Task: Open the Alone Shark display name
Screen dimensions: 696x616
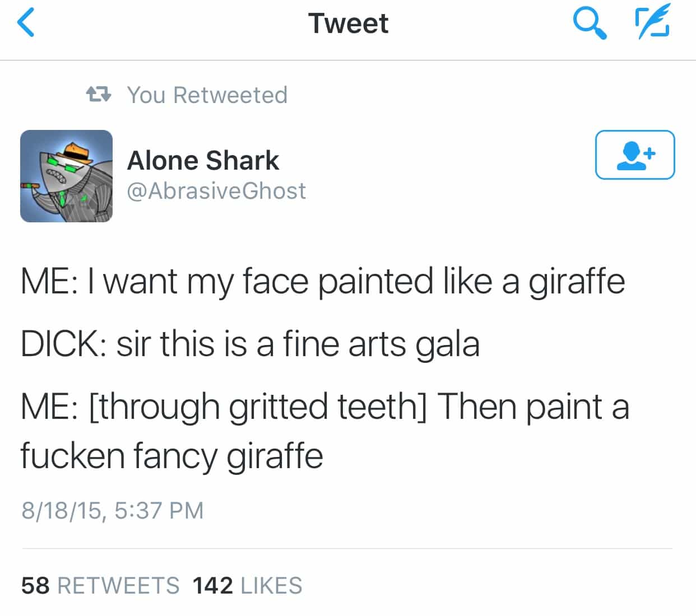Action: point(203,161)
